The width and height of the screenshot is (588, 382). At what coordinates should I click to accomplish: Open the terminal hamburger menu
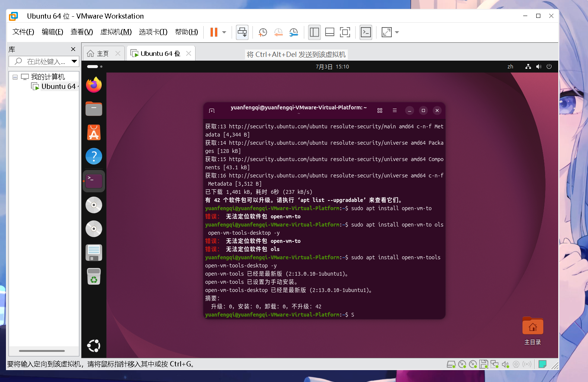[395, 110]
